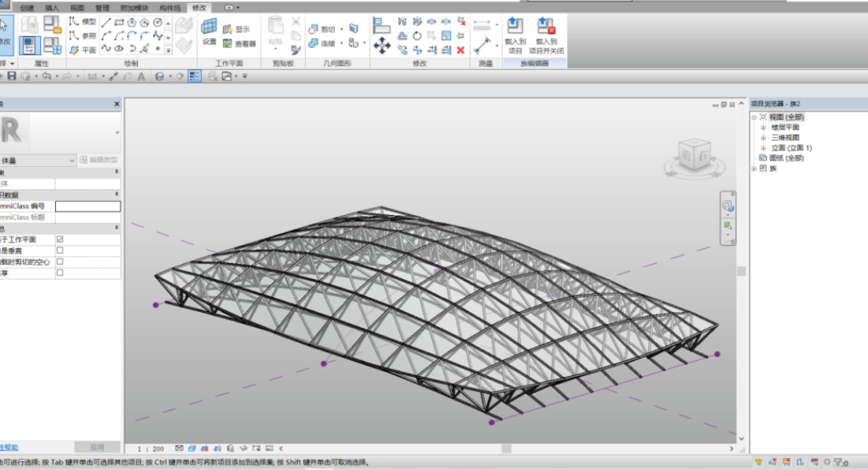Click the 应用 apply button
The height and width of the screenshot is (470, 868).
point(98,446)
